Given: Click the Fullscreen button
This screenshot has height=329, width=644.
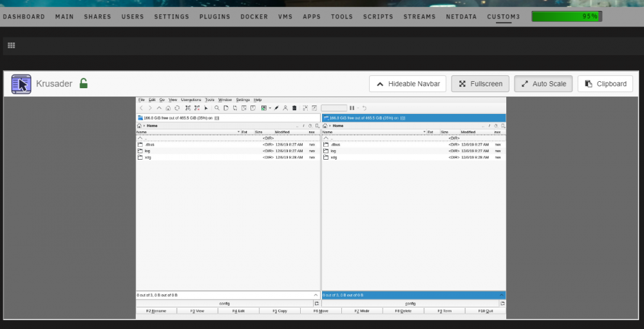Looking at the screenshot, I should click(480, 84).
